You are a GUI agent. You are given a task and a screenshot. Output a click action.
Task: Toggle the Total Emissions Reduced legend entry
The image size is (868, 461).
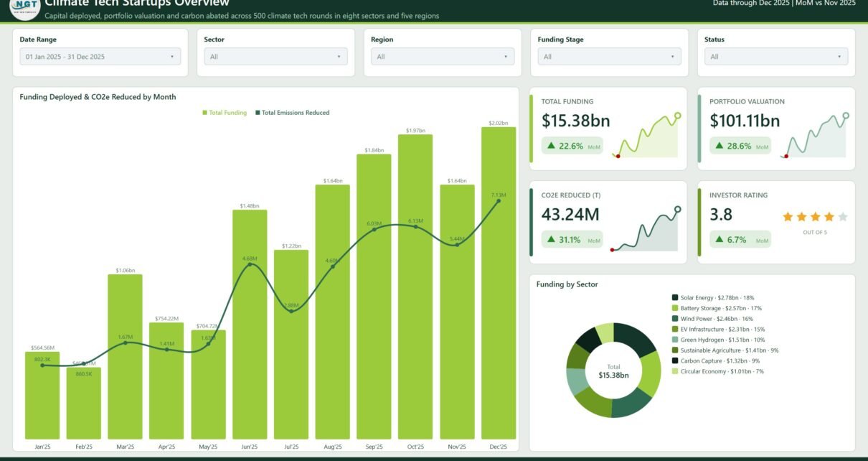coord(292,113)
